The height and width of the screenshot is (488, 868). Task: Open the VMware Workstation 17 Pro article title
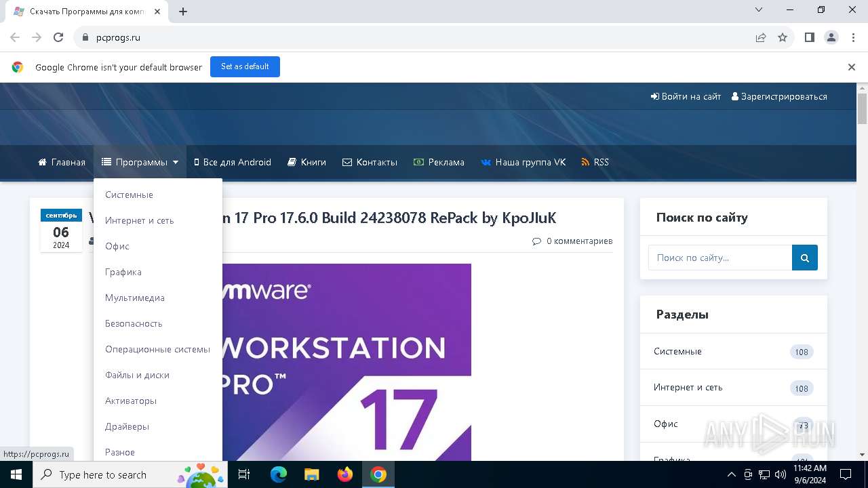390,218
